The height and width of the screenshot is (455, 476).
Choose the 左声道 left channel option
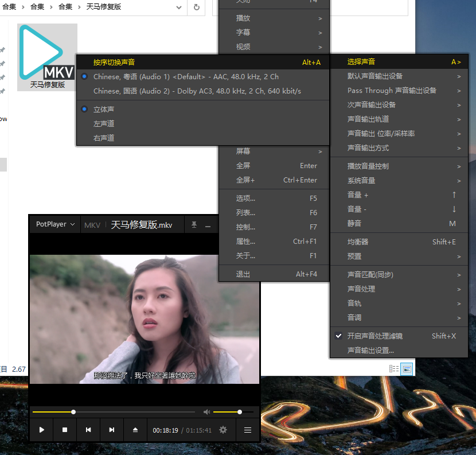pos(104,123)
